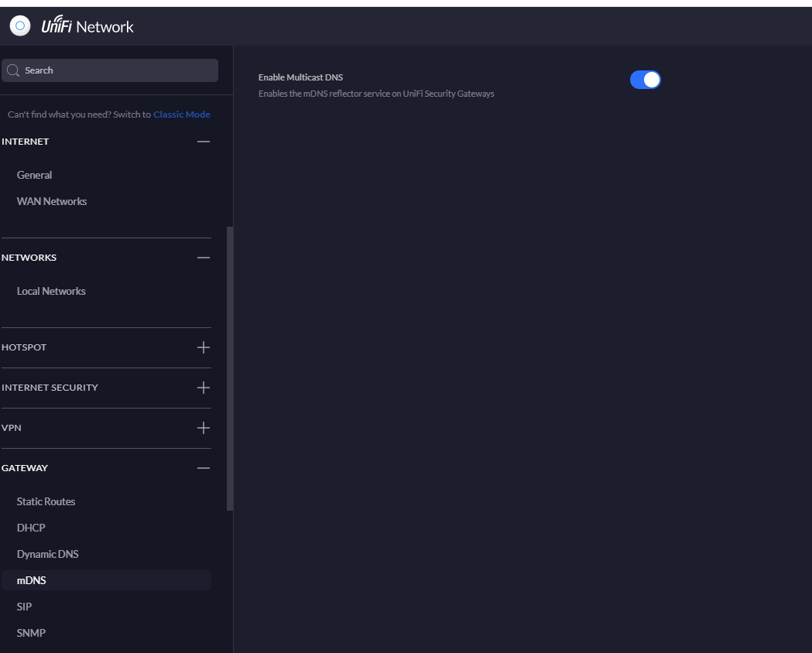
Task: Open Local Networks page
Action: (51, 292)
